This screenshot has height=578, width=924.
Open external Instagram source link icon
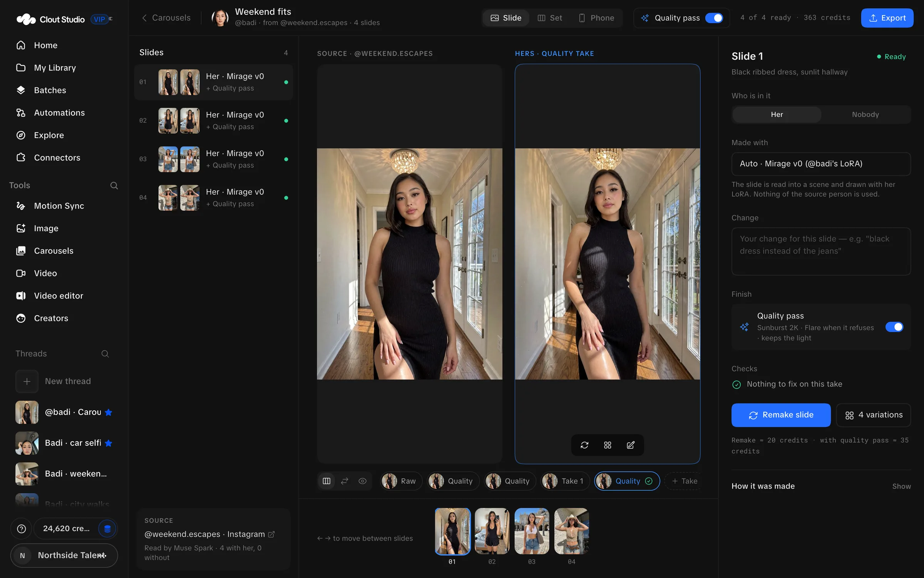271,534
